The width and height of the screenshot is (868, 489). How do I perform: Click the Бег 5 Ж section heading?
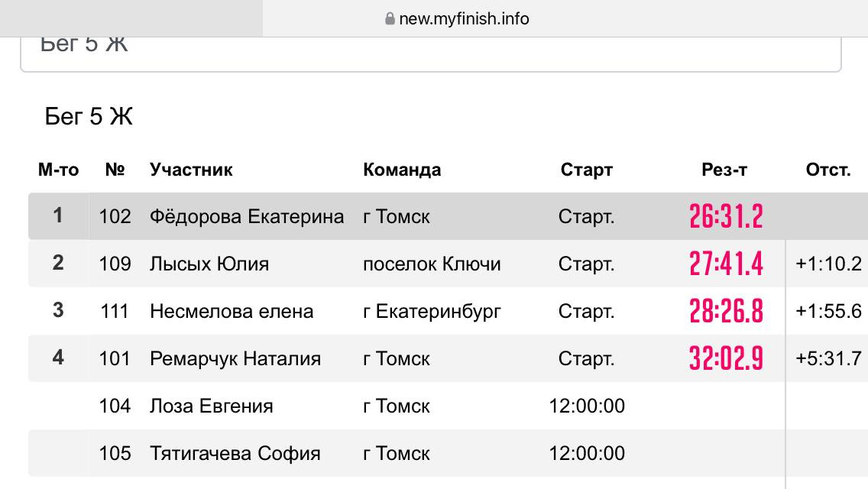click(x=89, y=117)
